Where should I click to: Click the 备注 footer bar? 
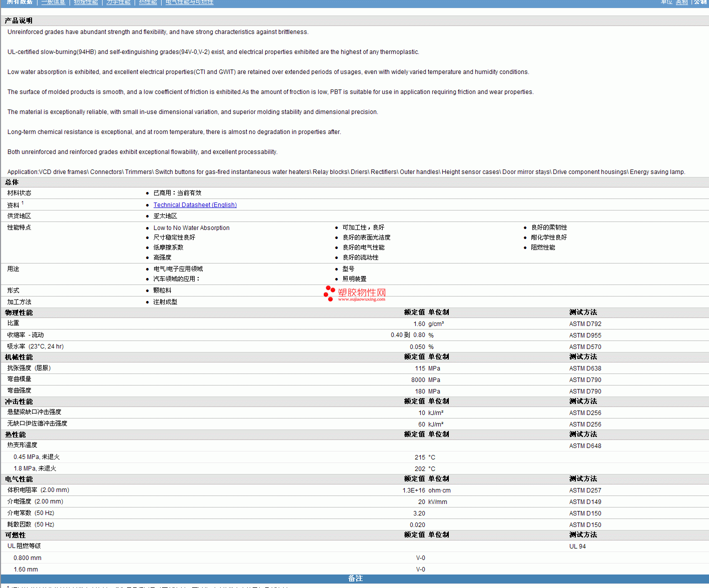tap(355, 578)
